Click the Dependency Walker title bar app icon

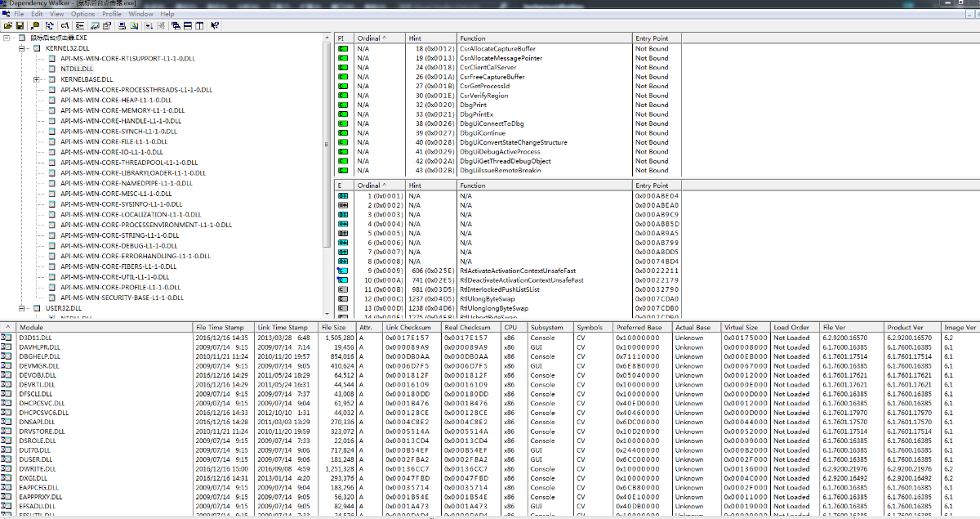(x=4, y=3)
